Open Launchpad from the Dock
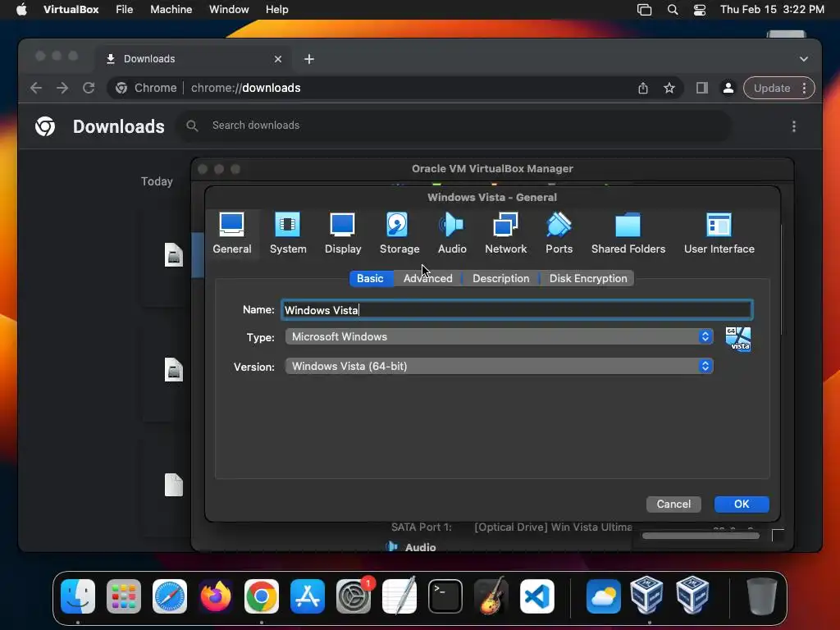This screenshot has width=840, height=630. click(x=124, y=596)
